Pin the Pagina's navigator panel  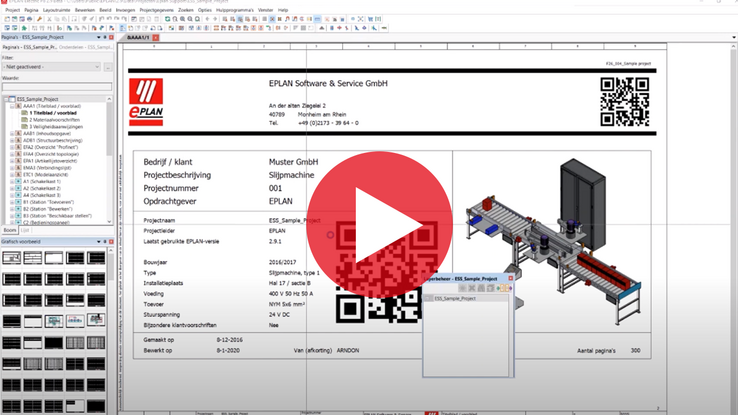click(105, 37)
